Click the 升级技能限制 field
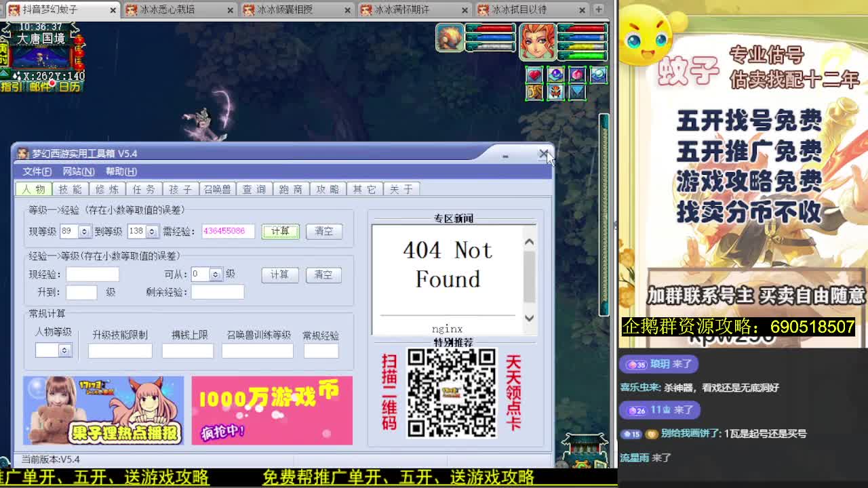The height and width of the screenshot is (488, 868). pyautogui.click(x=120, y=350)
